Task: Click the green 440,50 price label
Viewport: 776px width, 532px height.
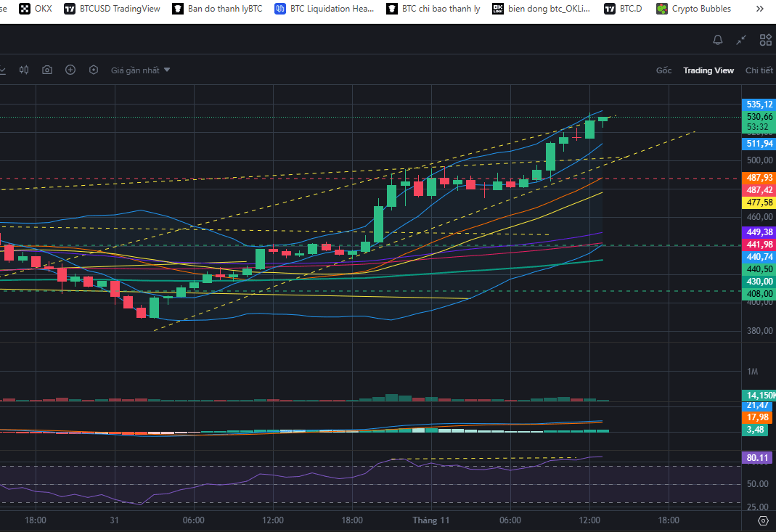Action: click(759, 269)
